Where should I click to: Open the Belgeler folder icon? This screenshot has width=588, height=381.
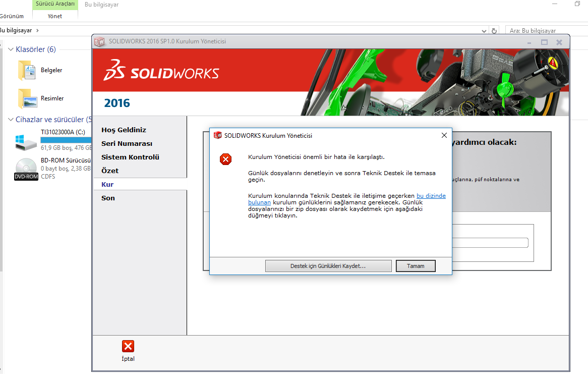click(27, 70)
